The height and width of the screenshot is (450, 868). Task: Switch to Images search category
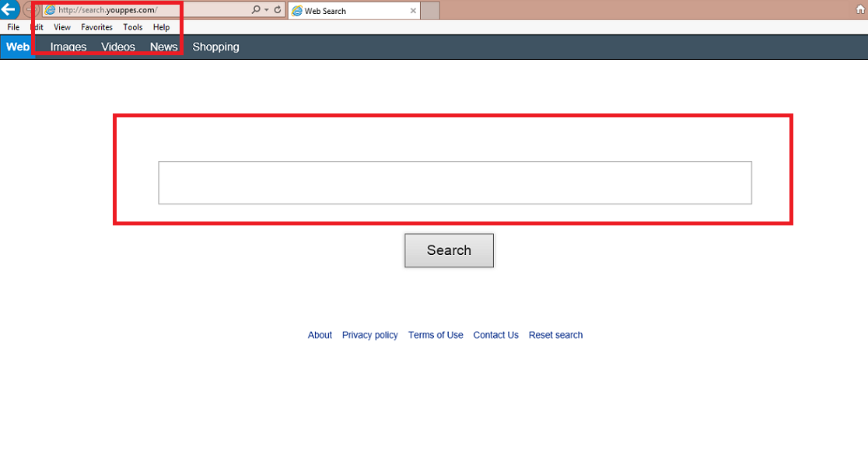point(68,47)
